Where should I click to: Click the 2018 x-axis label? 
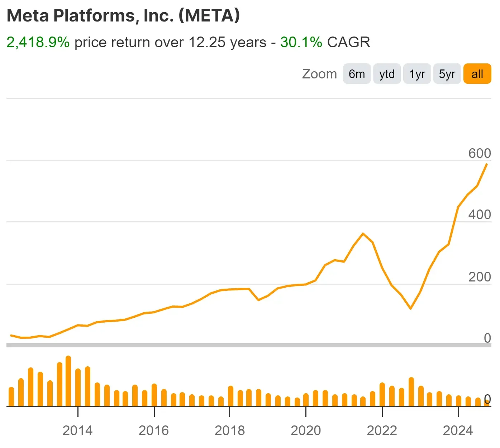[x=229, y=430]
